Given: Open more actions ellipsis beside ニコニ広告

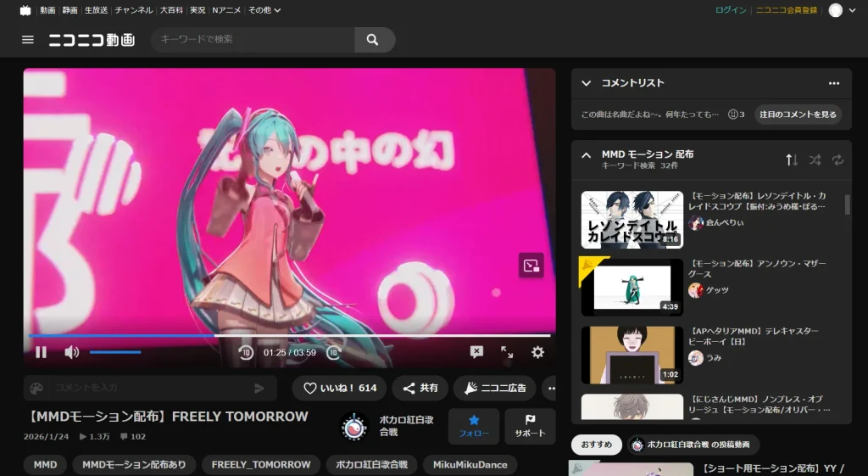Looking at the screenshot, I should (551, 388).
